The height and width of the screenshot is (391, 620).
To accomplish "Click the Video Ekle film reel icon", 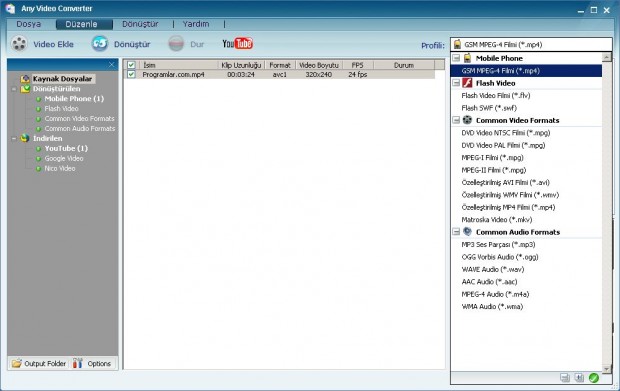I will coord(19,44).
